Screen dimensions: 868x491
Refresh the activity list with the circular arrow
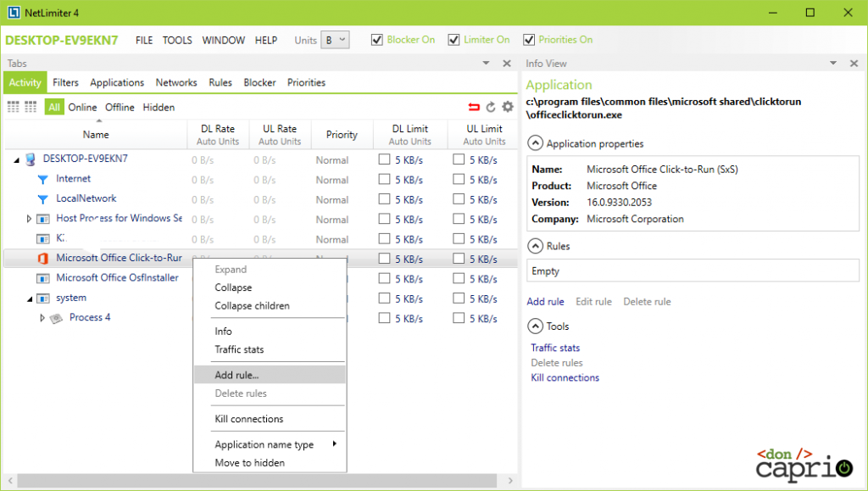click(x=491, y=107)
